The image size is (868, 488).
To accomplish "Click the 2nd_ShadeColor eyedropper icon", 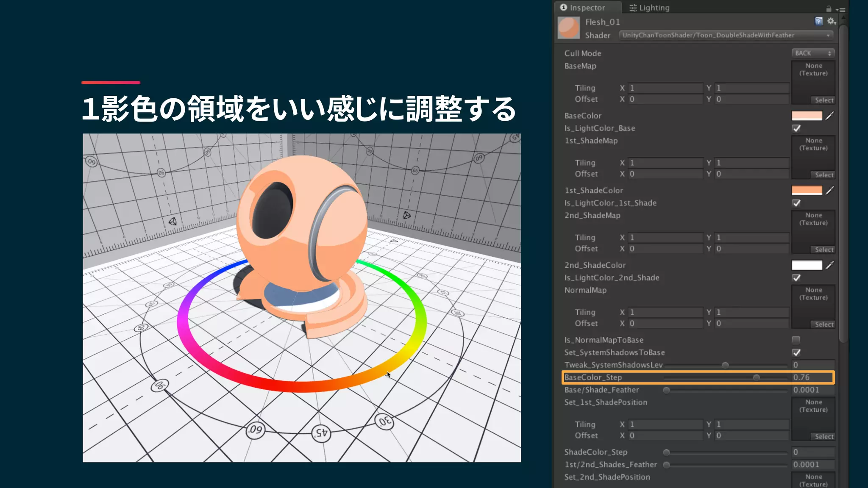I will click(x=830, y=265).
